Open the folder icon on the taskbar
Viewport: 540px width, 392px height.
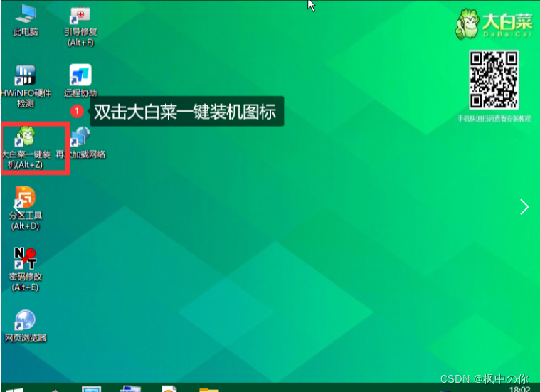pyautogui.click(x=209, y=390)
